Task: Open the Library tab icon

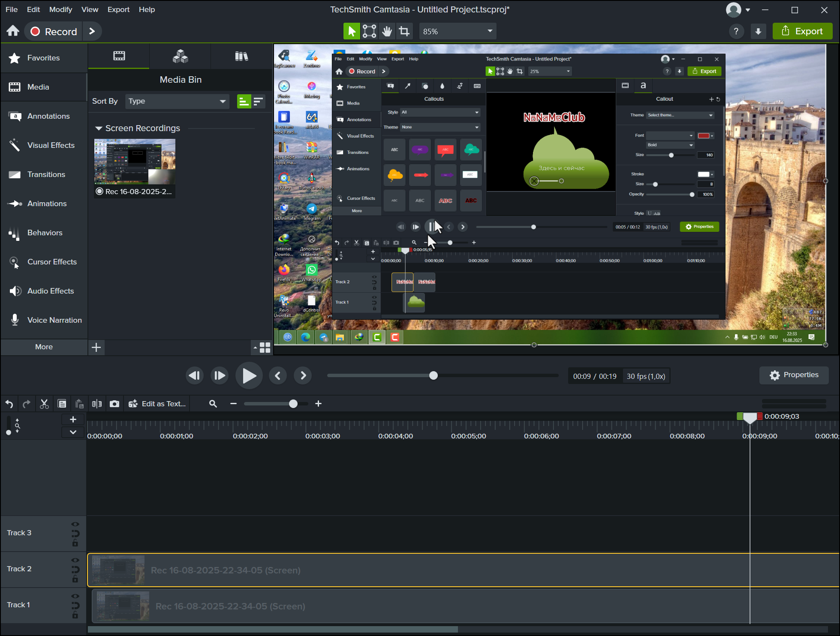Action: coord(241,56)
